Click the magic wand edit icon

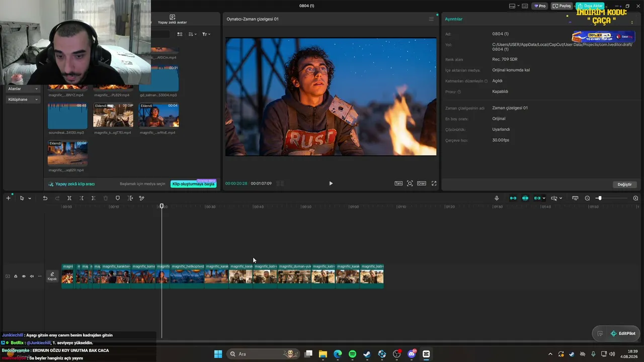coord(142,198)
